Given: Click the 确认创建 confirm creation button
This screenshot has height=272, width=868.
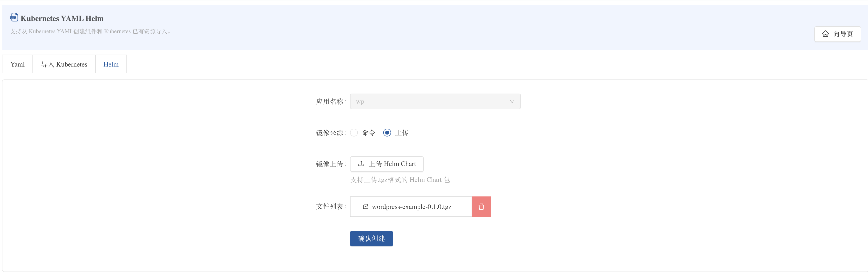Looking at the screenshot, I should pos(371,238).
